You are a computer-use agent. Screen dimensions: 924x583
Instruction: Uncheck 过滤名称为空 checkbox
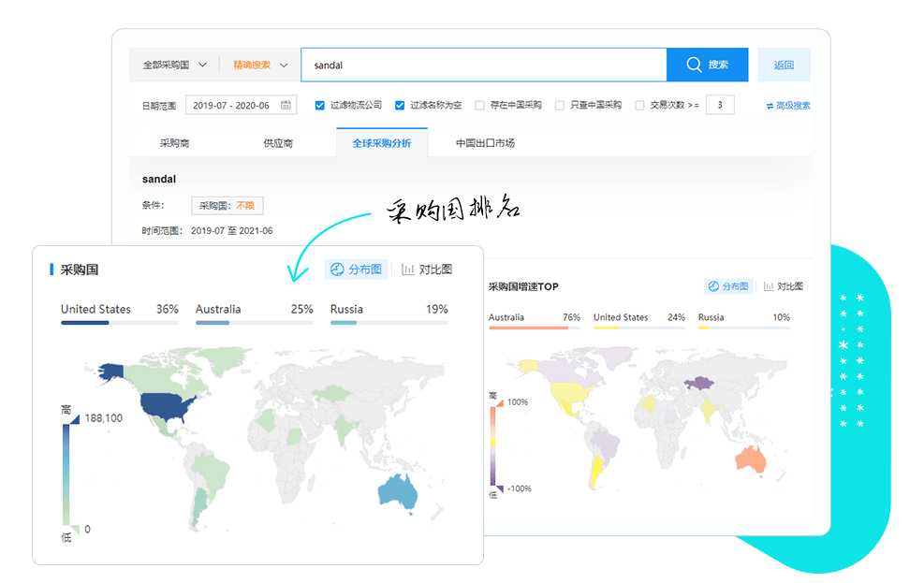(x=400, y=106)
